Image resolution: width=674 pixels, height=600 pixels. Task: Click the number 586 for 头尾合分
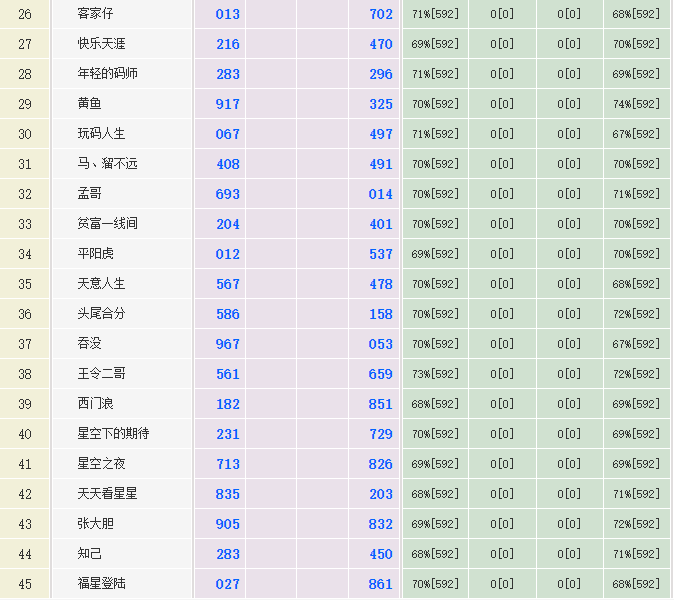coord(228,314)
